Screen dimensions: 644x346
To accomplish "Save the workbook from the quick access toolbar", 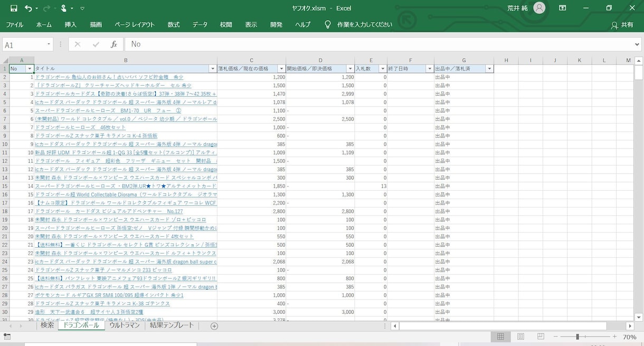I will coord(14,8).
